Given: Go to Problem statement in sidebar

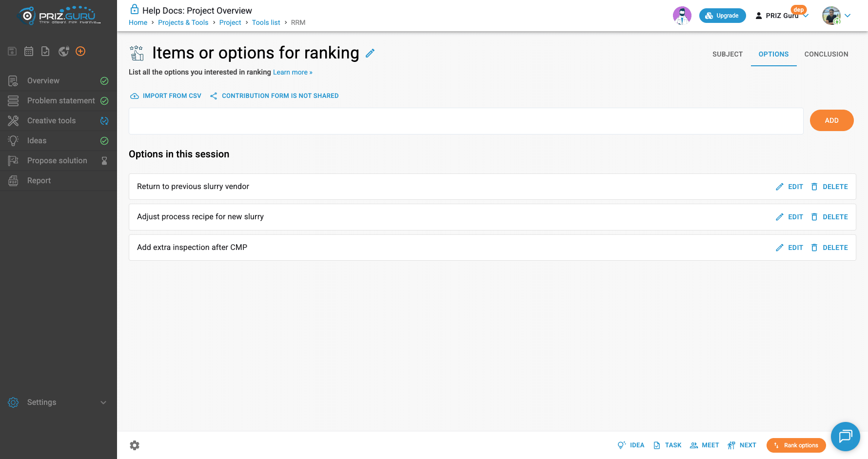Looking at the screenshot, I should tap(59, 101).
